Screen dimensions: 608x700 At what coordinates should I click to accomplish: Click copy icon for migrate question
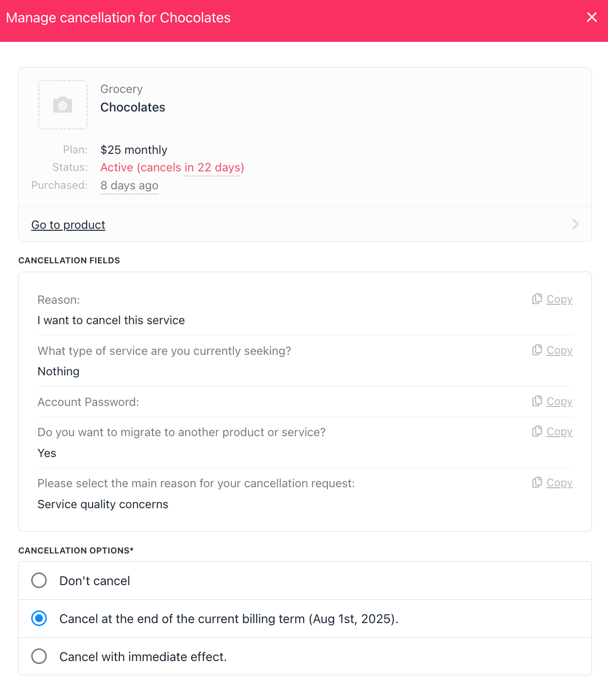click(537, 431)
